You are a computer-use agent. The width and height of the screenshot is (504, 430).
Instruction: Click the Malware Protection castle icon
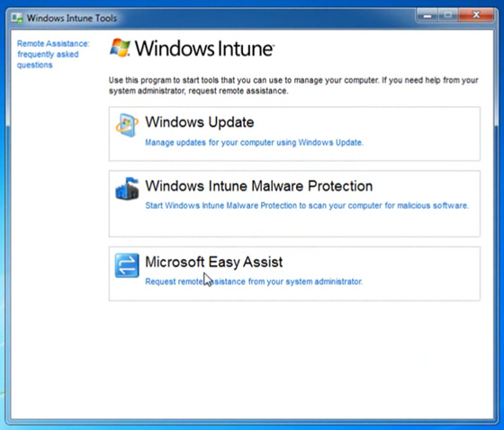click(127, 188)
